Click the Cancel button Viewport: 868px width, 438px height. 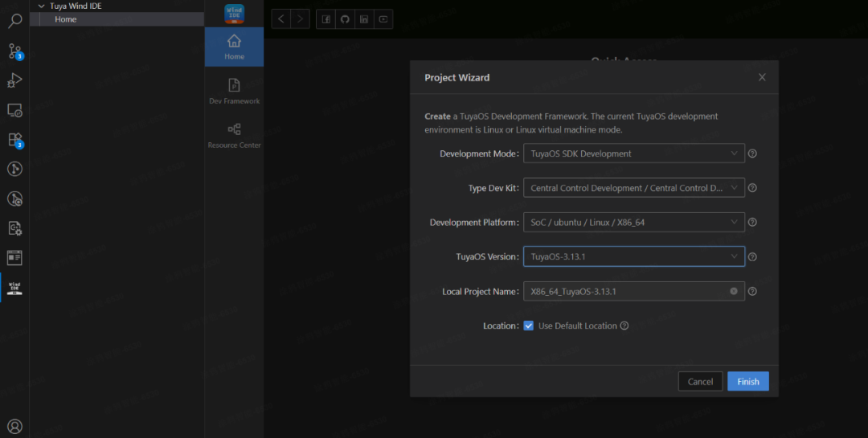point(700,382)
